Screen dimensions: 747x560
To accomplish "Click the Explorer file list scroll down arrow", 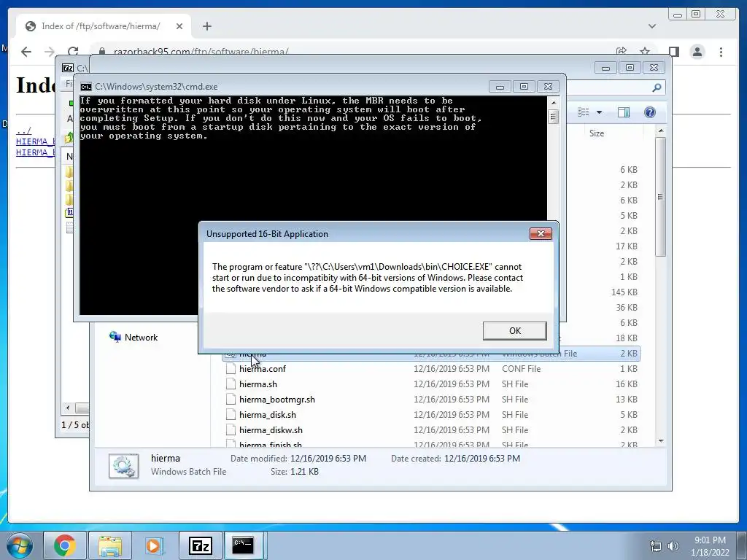I will [660, 441].
